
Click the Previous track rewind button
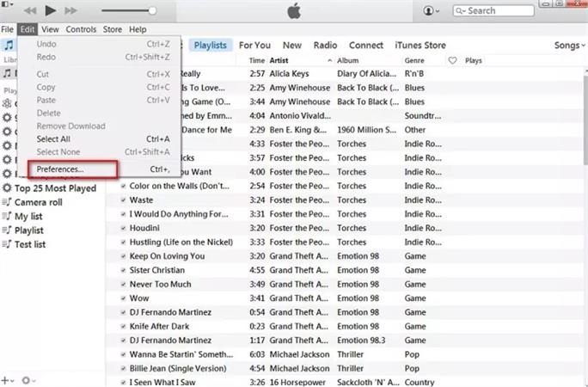30,10
